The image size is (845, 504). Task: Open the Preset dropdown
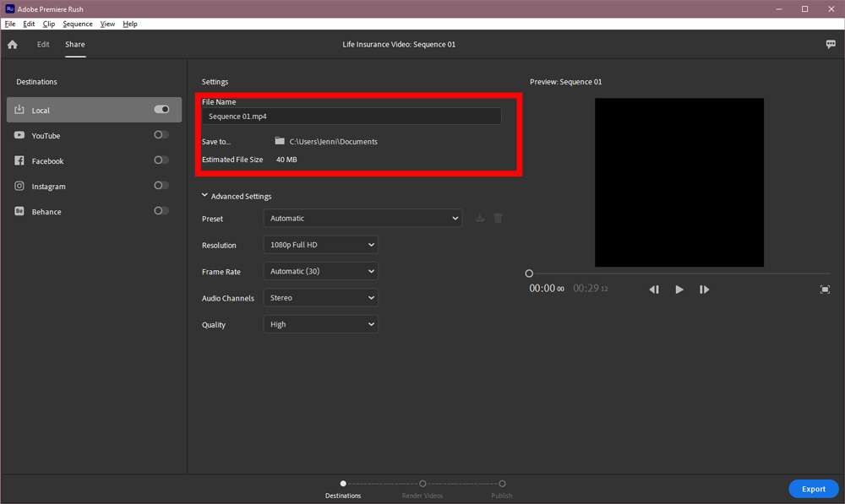[363, 218]
